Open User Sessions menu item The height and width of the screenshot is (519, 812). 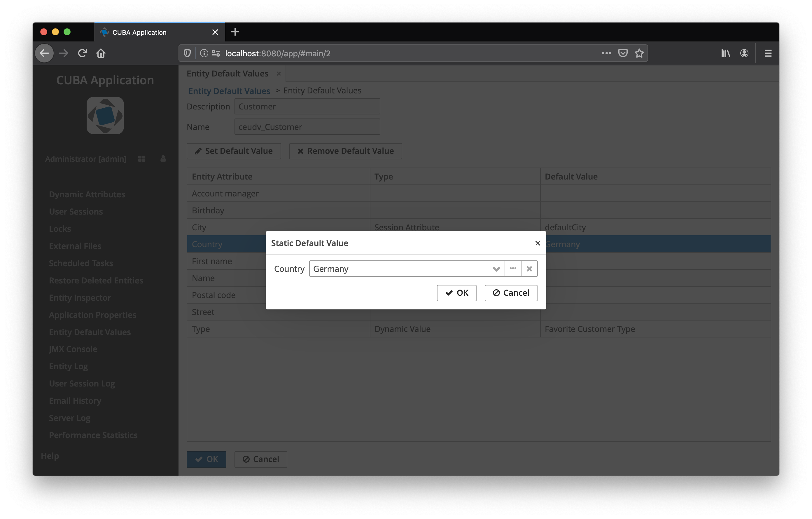coord(76,211)
